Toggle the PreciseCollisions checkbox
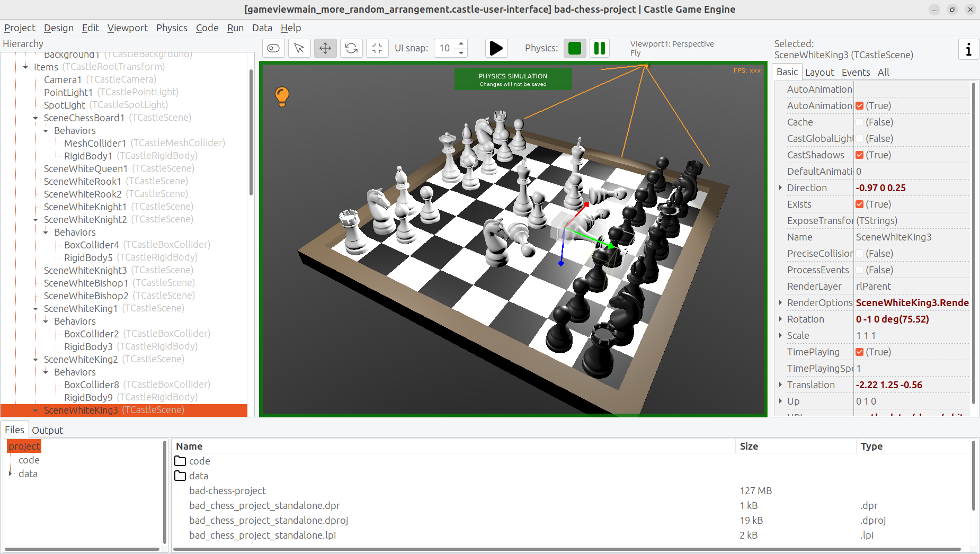Viewport: 980px width, 554px height. (860, 254)
